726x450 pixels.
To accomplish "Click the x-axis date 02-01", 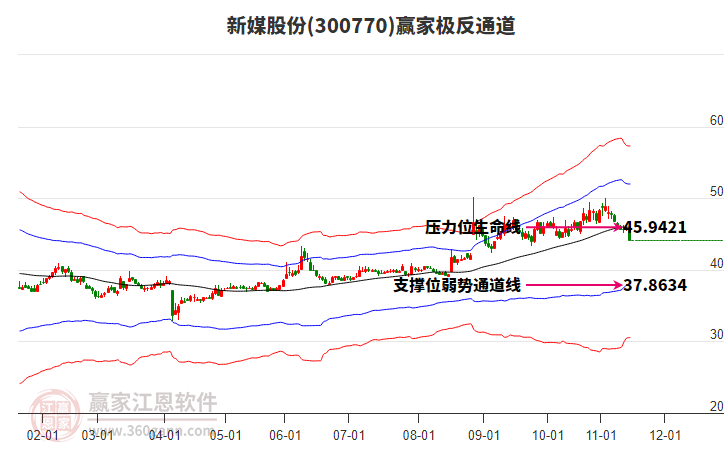I will coord(43,436).
